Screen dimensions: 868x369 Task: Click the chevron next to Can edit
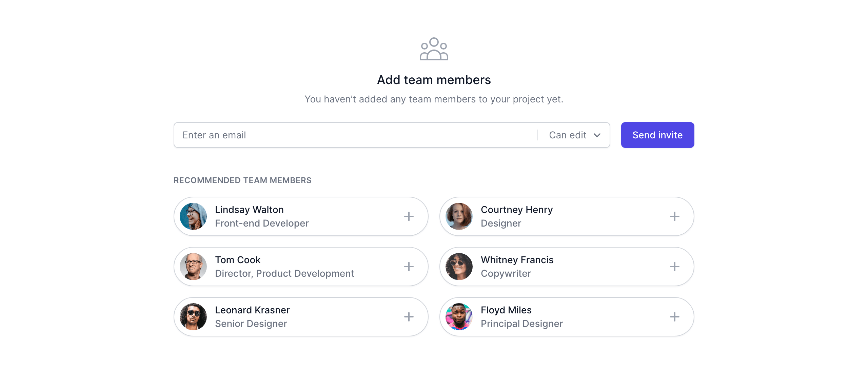click(x=597, y=135)
